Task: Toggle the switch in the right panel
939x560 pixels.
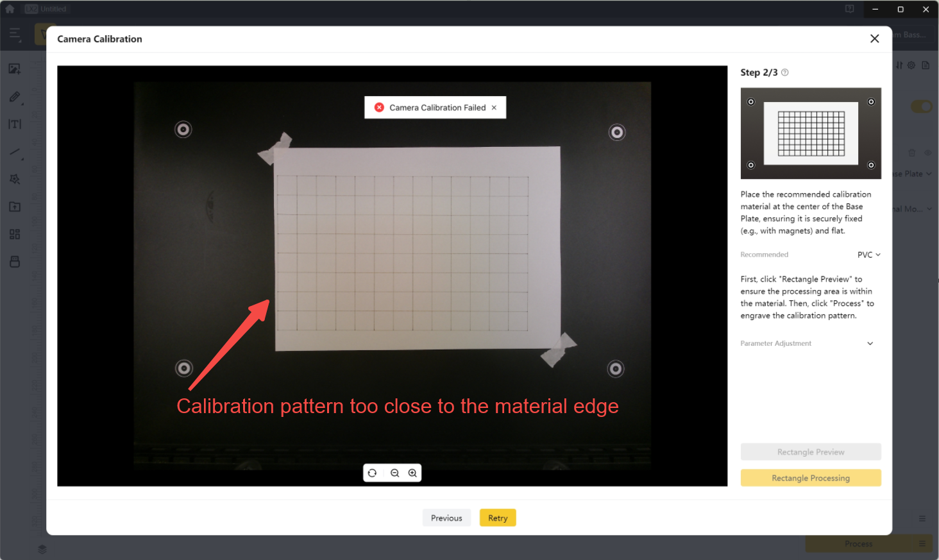Action: (x=922, y=106)
